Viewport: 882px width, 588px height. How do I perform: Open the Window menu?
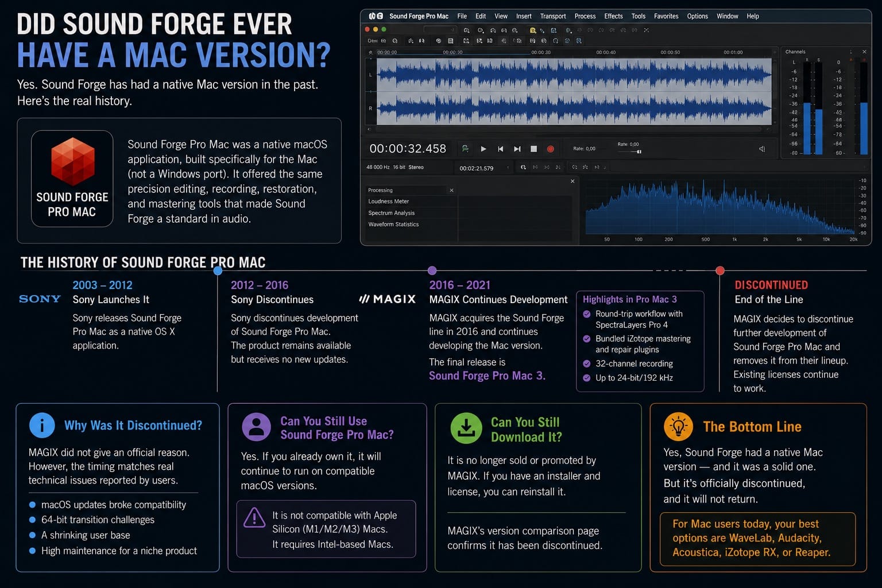point(728,16)
